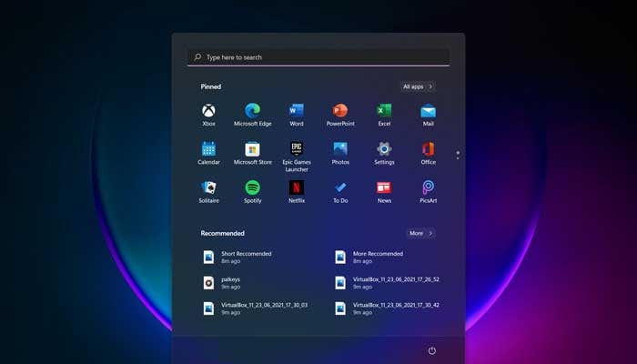Image resolution: width=637 pixels, height=364 pixels.
Task: Open Solitaire
Action: pyautogui.click(x=208, y=192)
